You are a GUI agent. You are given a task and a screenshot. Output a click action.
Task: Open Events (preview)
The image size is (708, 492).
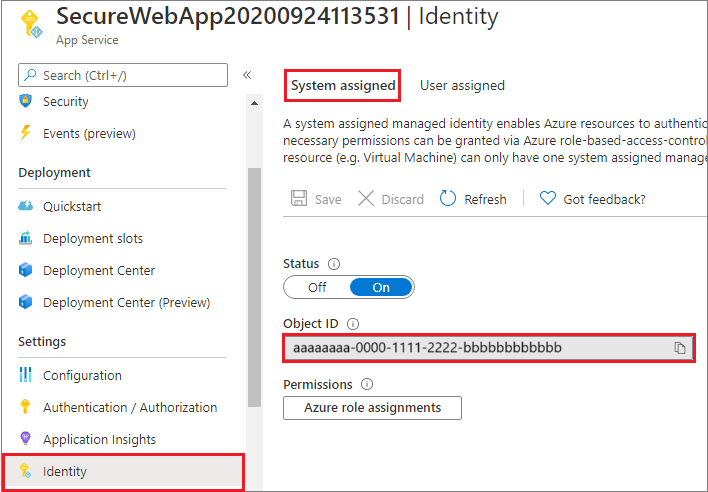click(x=89, y=134)
